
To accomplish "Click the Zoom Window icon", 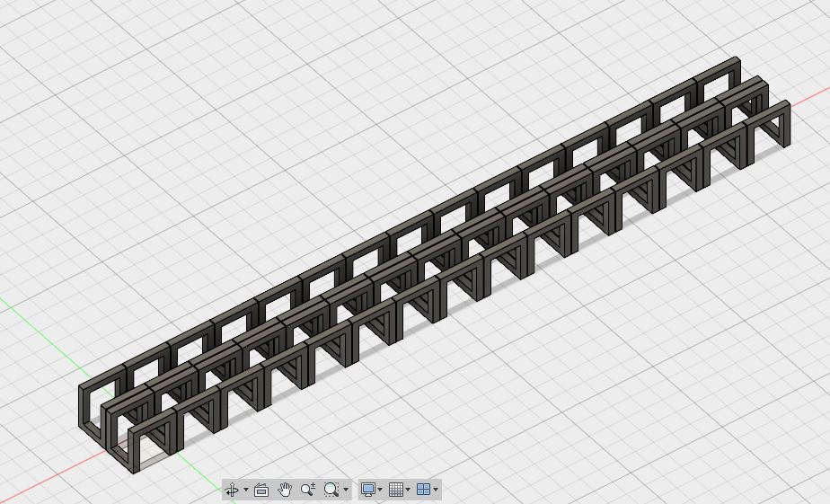I will [331, 490].
